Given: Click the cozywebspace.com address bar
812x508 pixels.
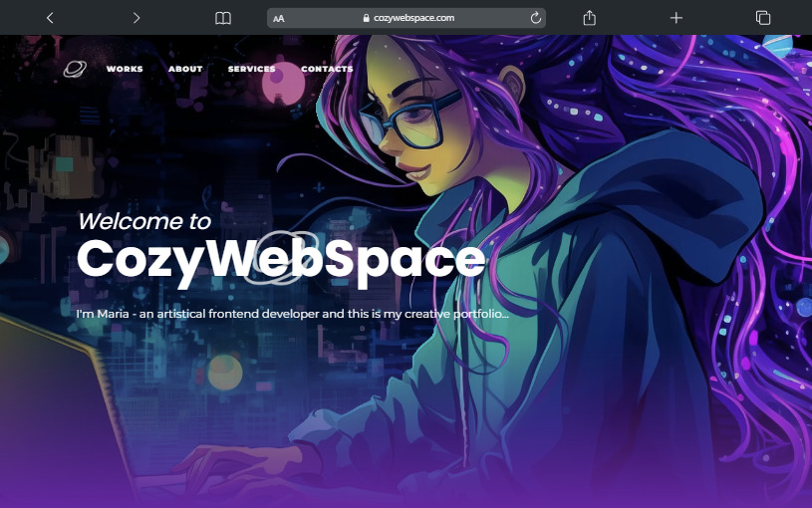Looking at the screenshot, I should [x=406, y=18].
